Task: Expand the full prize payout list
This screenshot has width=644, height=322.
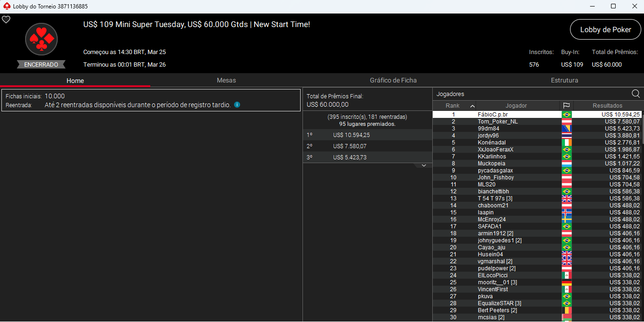Action: 424,165
